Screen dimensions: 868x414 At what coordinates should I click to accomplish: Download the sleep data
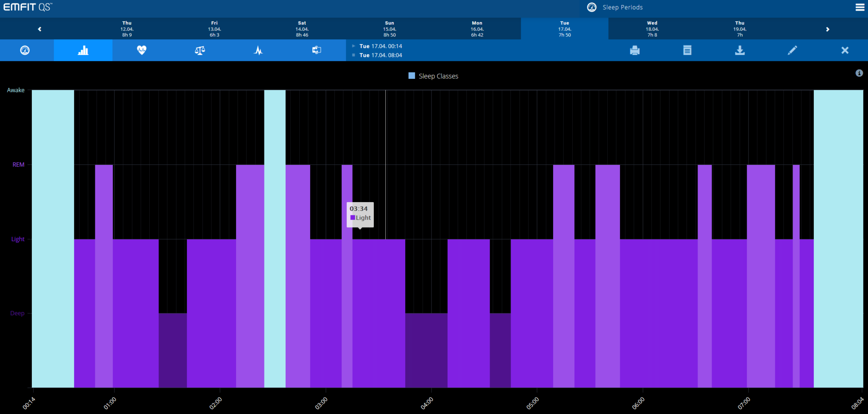(x=740, y=50)
